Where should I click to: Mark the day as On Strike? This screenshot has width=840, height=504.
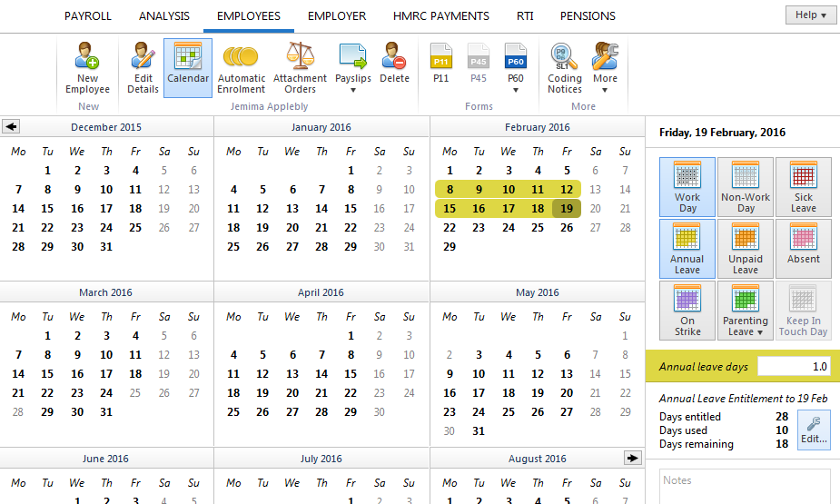pos(687,310)
